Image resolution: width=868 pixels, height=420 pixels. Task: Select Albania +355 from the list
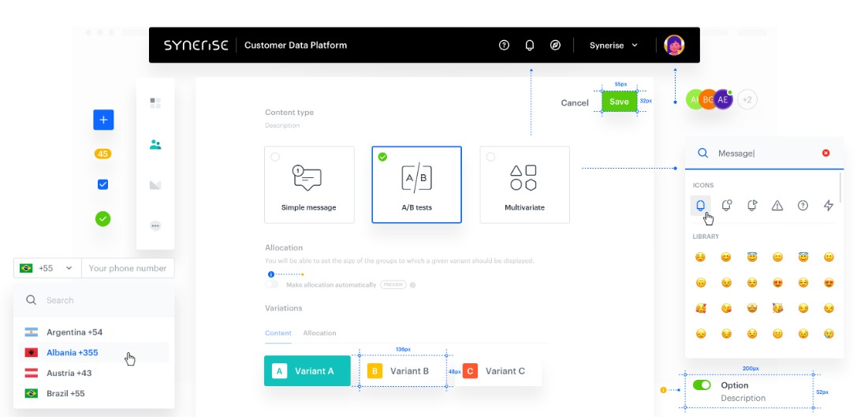point(73,353)
